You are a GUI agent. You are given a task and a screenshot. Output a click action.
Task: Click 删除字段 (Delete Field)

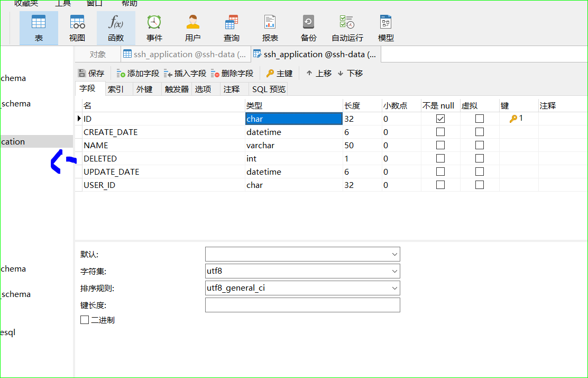coord(232,73)
